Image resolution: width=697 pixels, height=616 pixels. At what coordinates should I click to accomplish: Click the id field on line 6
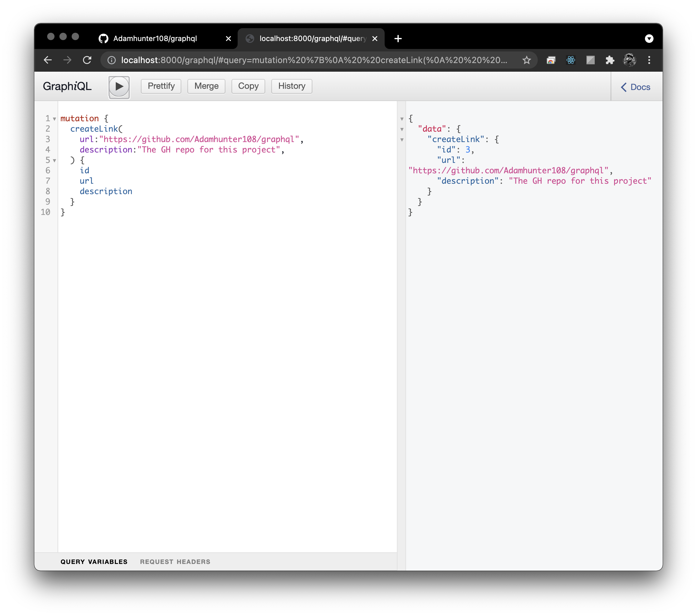[84, 171]
